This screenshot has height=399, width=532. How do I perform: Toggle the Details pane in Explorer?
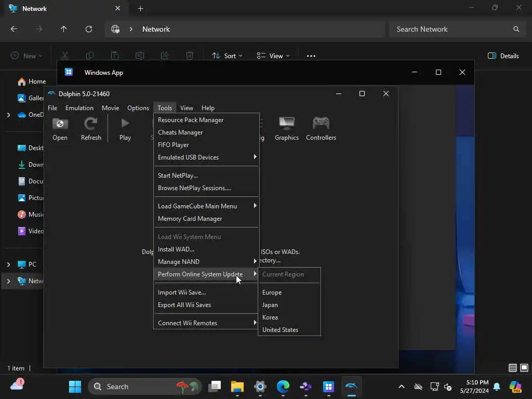[503, 56]
